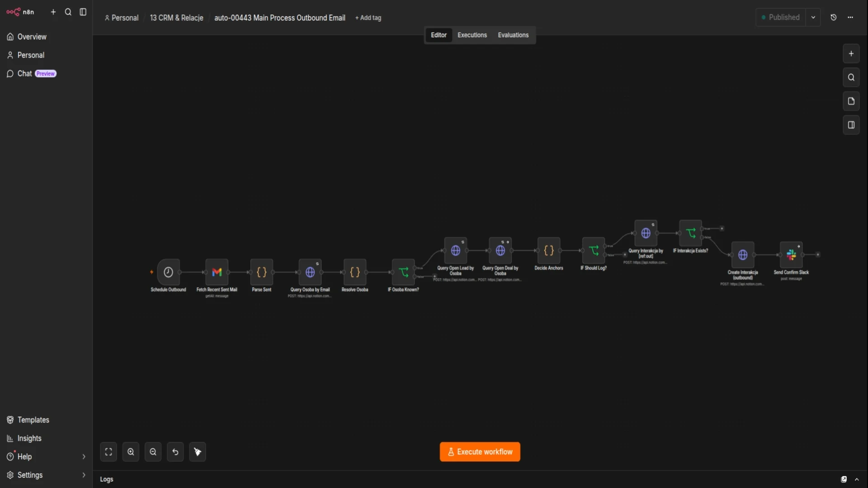Open the IF Interakcja Exists? node
Screen dimensions: 868x488
(x=690, y=233)
